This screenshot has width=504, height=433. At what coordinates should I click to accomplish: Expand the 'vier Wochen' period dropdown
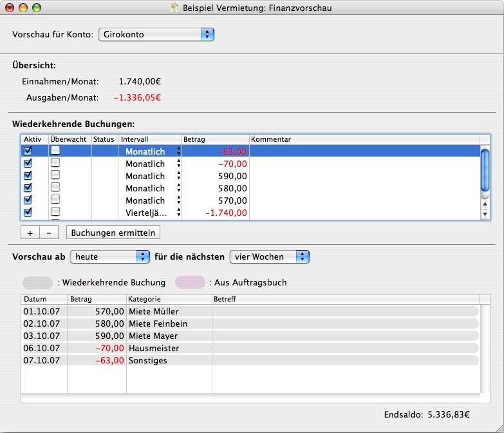pyautogui.click(x=269, y=256)
